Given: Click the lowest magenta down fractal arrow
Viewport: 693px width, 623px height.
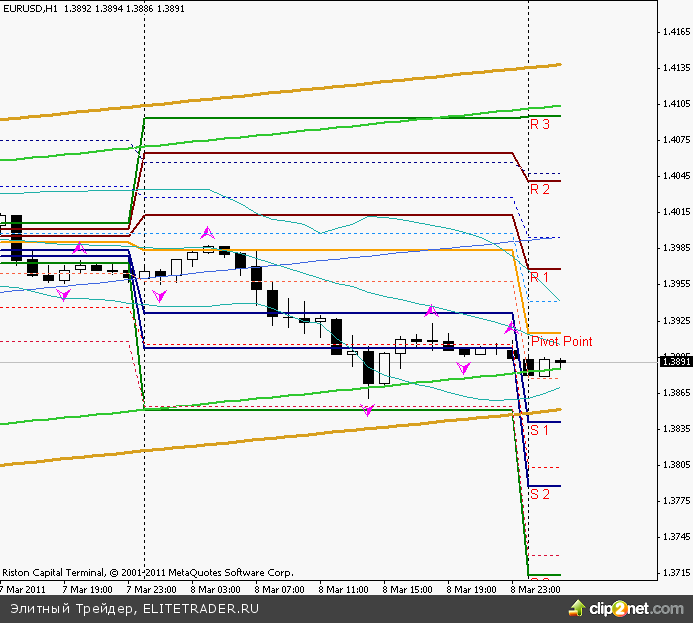Looking at the screenshot, I should (x=369, y=410).
